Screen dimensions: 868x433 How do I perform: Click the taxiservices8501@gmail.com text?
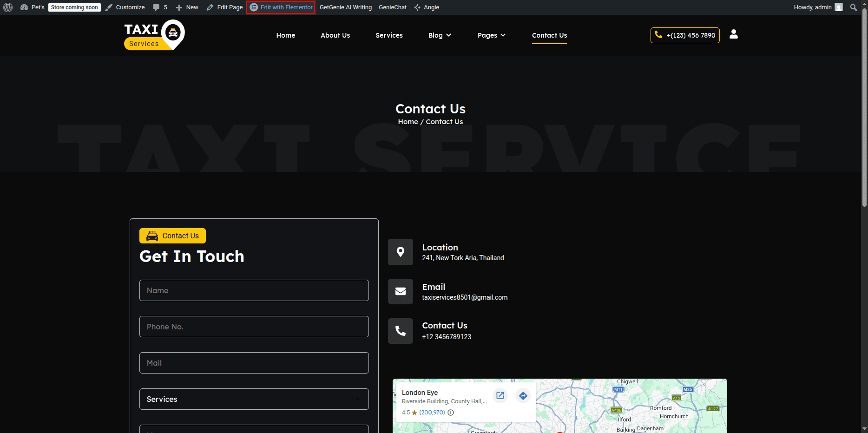click(x=465, y=297)
